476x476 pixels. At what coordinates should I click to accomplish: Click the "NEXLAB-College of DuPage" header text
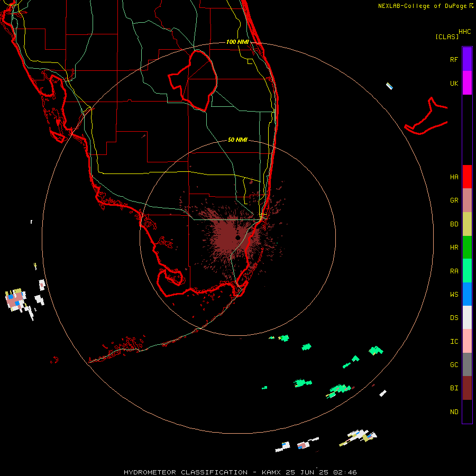pos(423,6)
